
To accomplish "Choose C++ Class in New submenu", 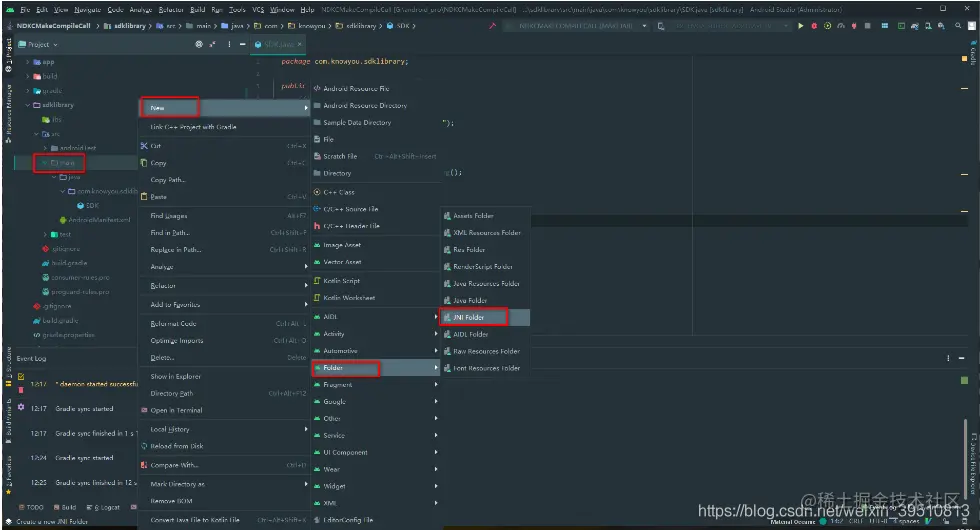I will (x=376, y=192).
